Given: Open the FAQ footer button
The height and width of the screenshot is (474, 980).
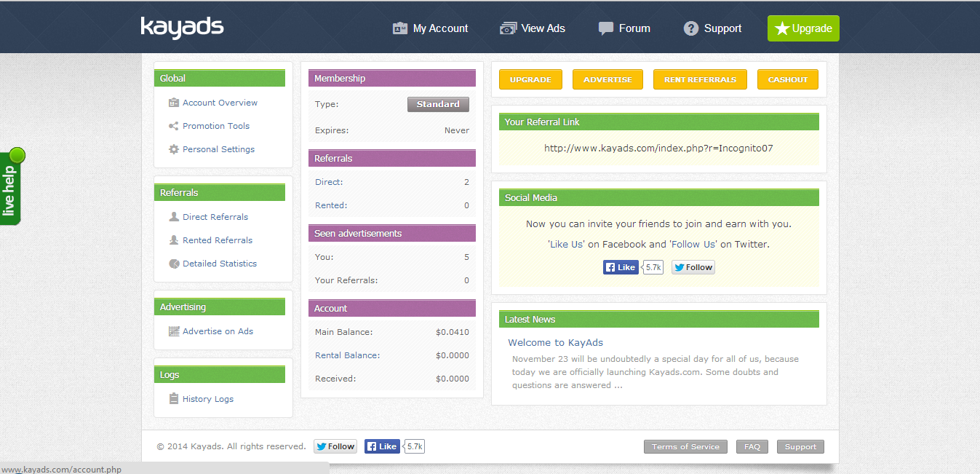Looking at the screenshot, I should point(752,446).
